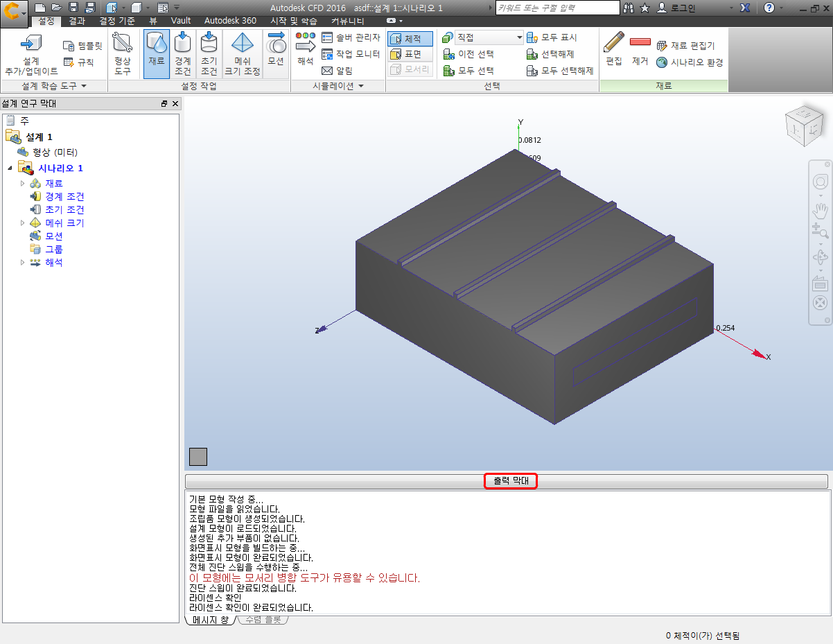Click the Open file icon
833x644 pixels.
click(x=57, y=8)
